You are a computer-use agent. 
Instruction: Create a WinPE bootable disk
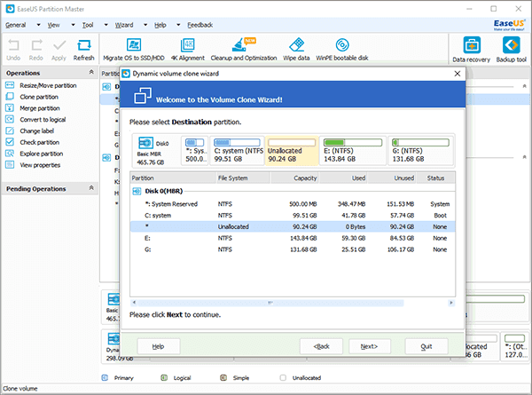click(x=342, y=49)
